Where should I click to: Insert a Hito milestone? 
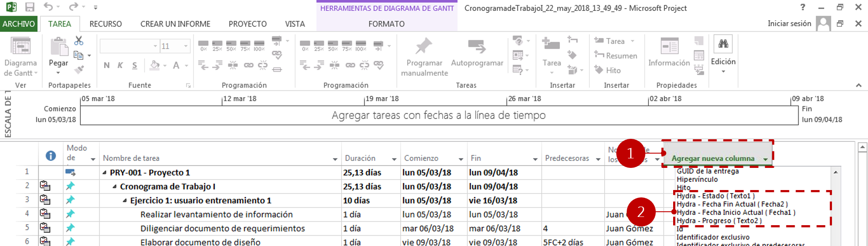click(608, 70)
